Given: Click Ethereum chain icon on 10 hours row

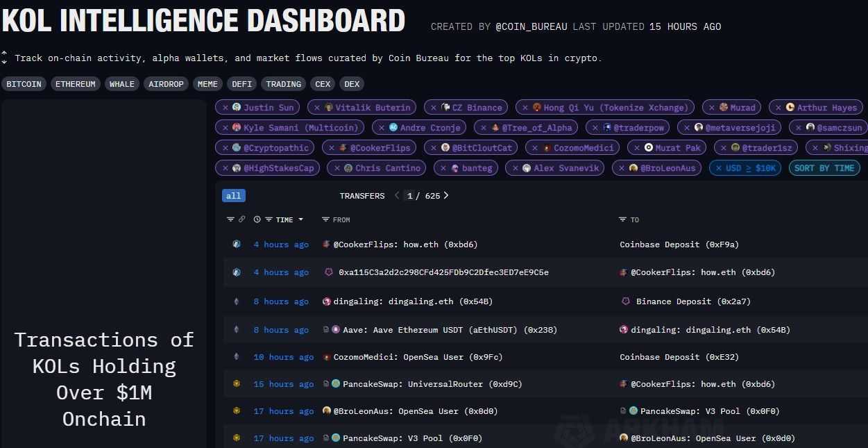Looking at the screenshot, I should pyautogui.click(x=236, y=357).
